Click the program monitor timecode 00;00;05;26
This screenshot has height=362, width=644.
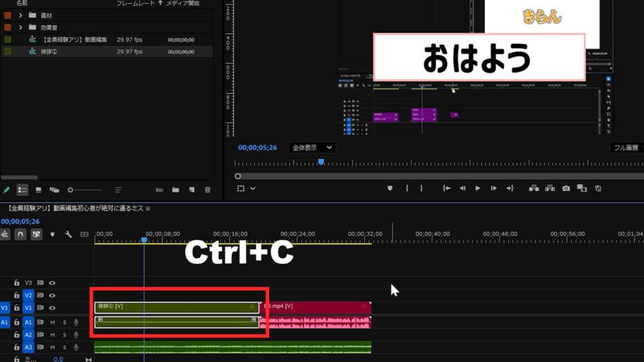(x=257, y=148)
